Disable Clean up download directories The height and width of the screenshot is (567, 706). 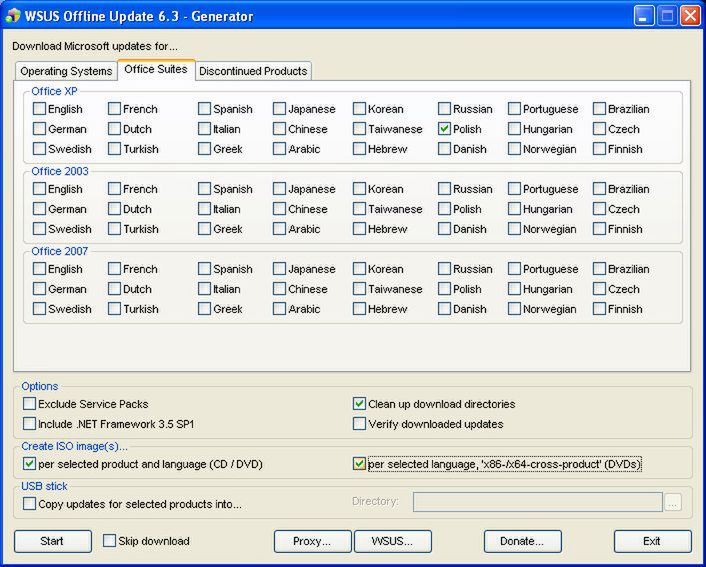click(x=359, y=404)
